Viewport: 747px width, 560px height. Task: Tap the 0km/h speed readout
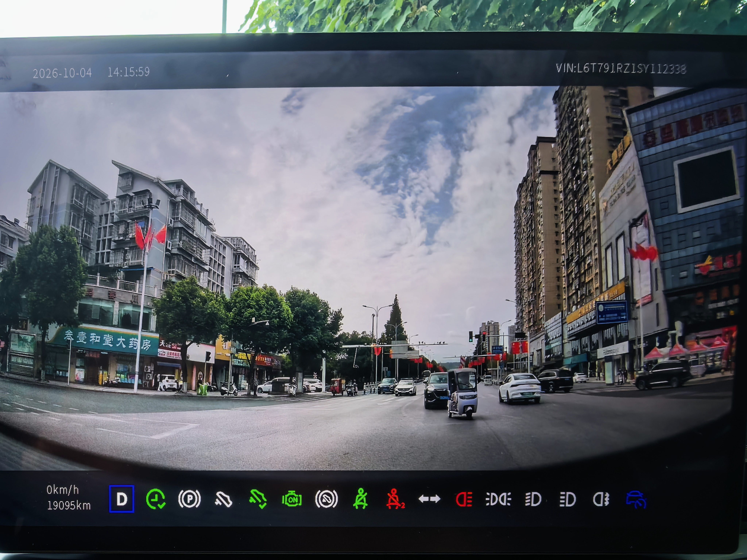pyautogui.click(x=63, y=490)
